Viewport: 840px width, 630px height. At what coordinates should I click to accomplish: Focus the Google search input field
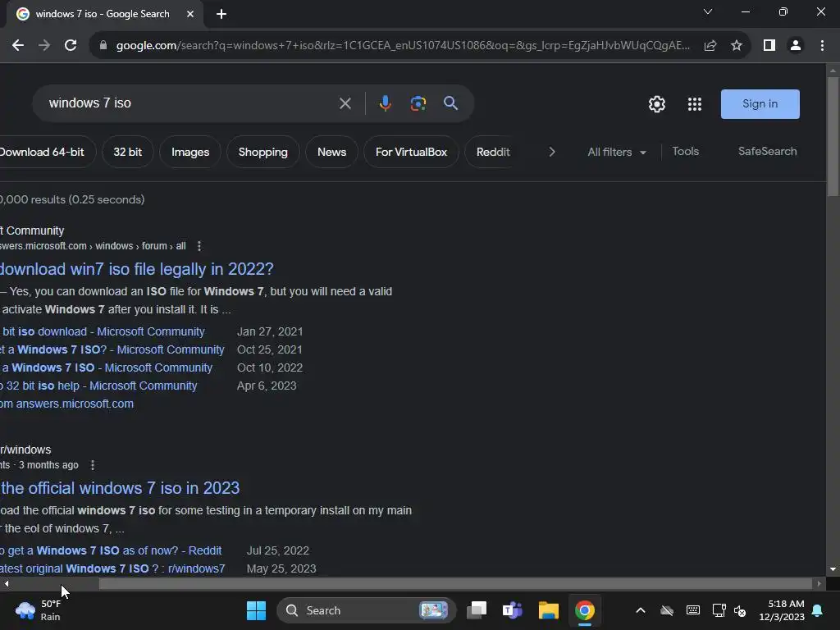pos(188,103)
